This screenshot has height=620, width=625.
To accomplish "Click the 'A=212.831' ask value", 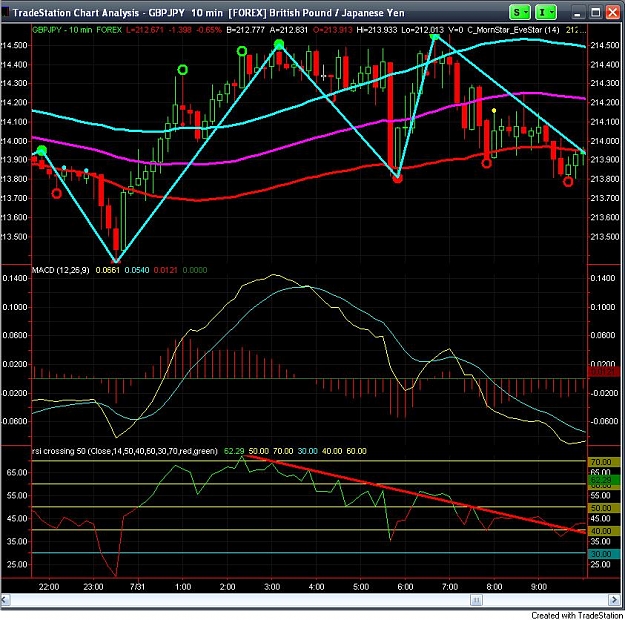I will click(x=289, y=30).
